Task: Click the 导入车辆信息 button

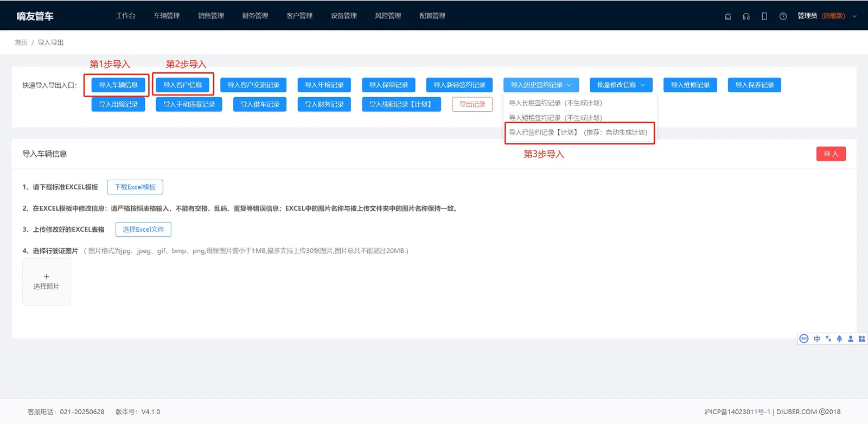Action: (x=118, y=85)
